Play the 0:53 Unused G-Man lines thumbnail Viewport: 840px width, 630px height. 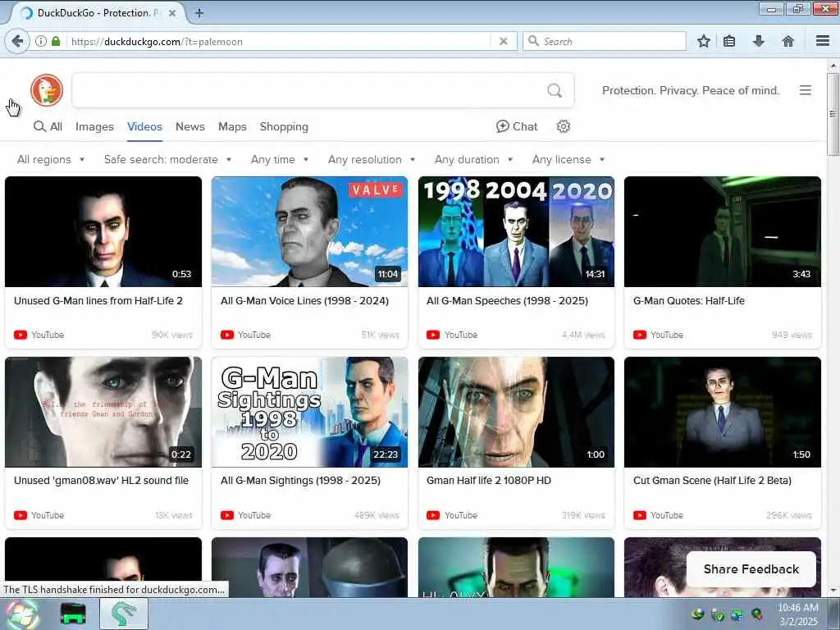click(103, 231)
